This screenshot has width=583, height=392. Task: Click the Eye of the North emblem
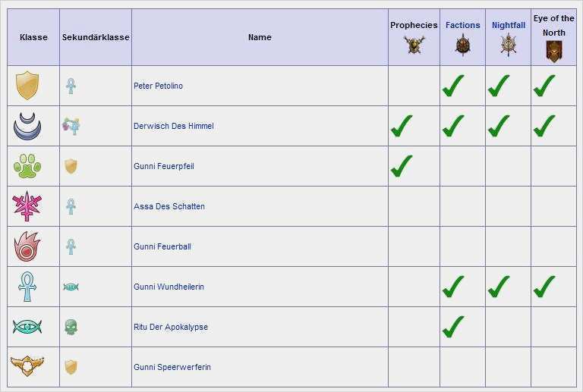553,52
